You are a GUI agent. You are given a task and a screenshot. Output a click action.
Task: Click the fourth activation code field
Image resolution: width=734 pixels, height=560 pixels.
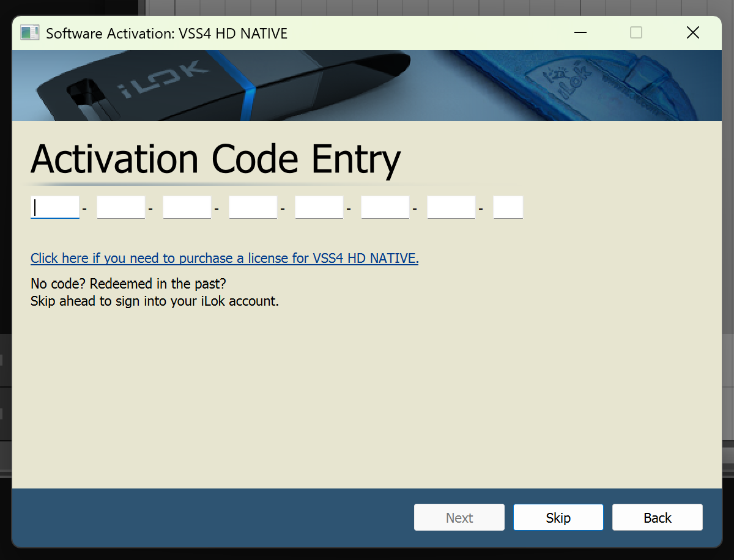point(253,207)
